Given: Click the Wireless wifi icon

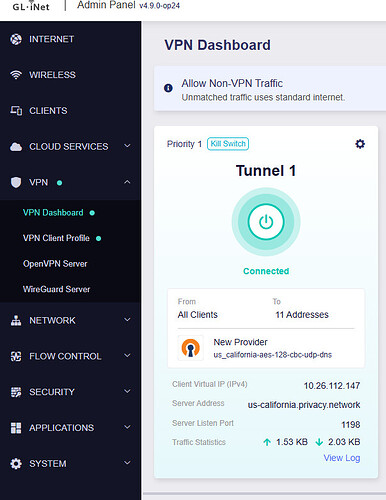Looking at the screenshot, I should 16,75.
